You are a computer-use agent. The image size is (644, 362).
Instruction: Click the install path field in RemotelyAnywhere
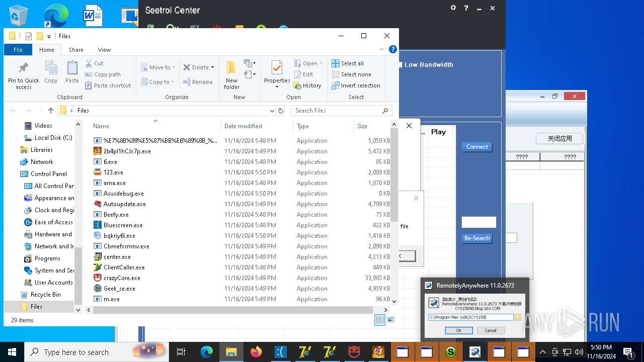coord(471,317)
